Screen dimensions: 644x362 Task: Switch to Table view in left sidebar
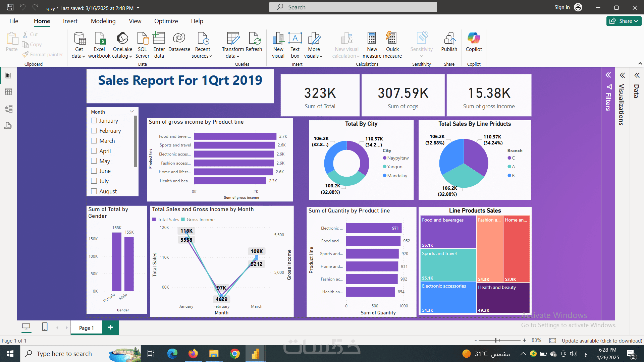tap(8, 92)
